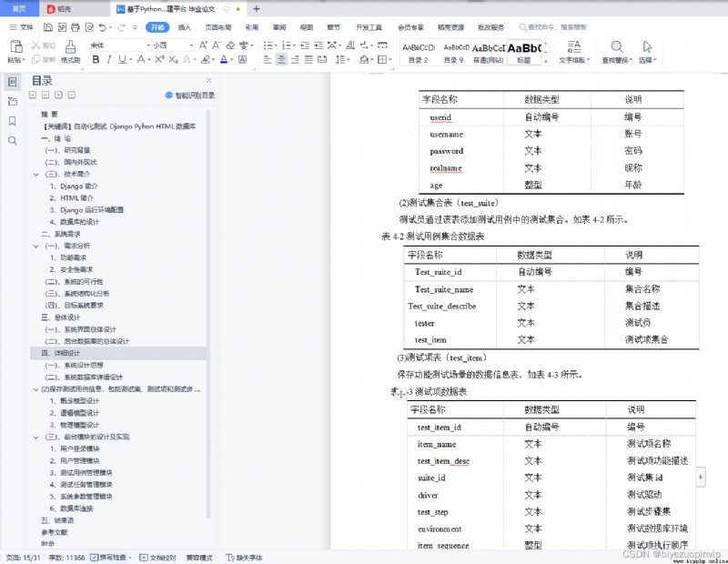Click the bulleted list icon

pos(268,45)
